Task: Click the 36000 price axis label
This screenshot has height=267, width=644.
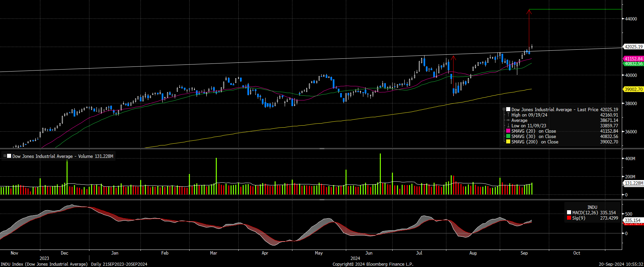Action: coord(631,132)
